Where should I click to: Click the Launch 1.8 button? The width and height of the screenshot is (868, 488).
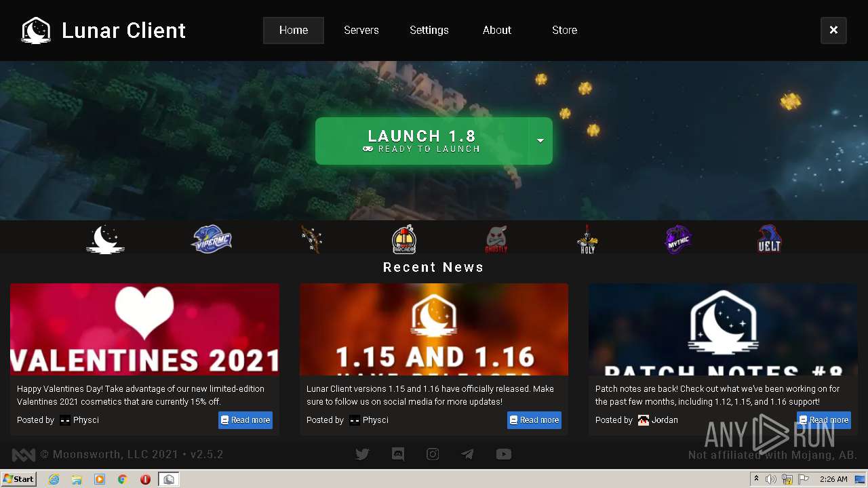(422, 141)
